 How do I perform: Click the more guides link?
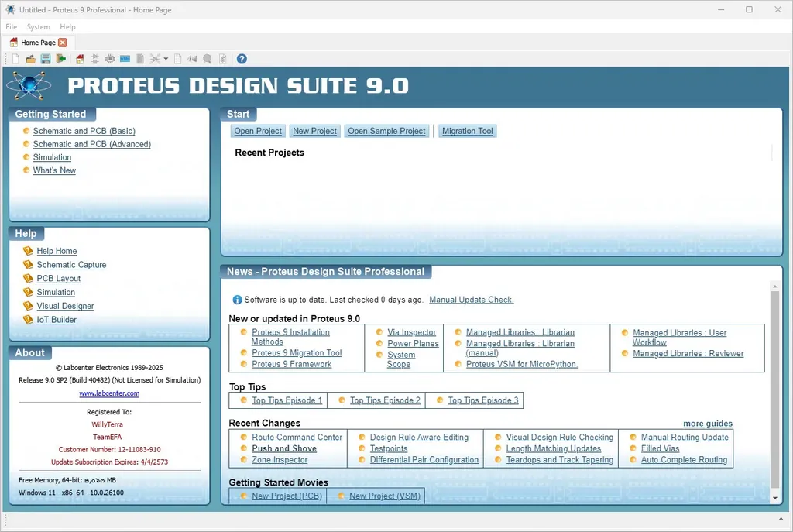[x=708, y=424]
